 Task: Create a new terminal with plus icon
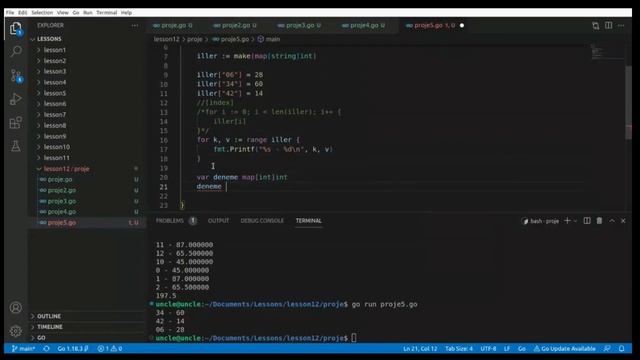tap(567, 221)
